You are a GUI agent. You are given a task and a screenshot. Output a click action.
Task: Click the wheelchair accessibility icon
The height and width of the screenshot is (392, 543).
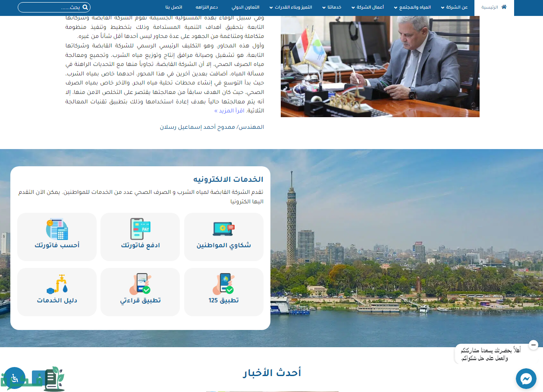pos(15,378)
